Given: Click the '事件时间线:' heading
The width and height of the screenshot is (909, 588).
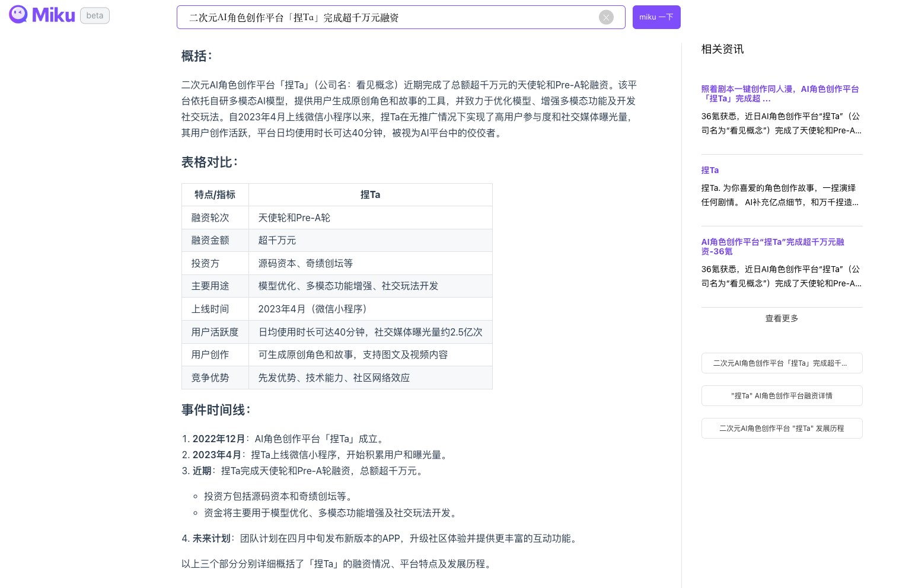Looking at the screenshot, I should pos(216,410).
